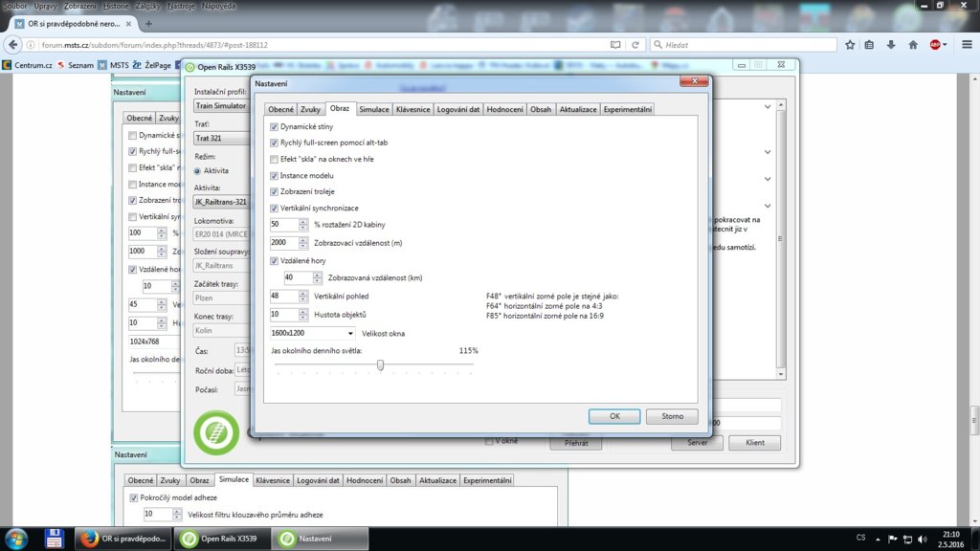The image size is (980, 551).
Task: Increase Zobrazovací vzdálenost (m) spinner
Action: [303, 240]
